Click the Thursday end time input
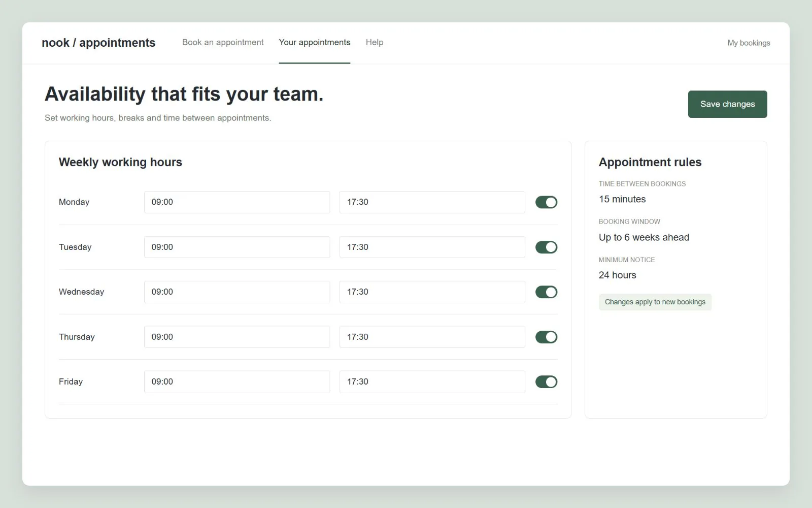 coord(432,337)
